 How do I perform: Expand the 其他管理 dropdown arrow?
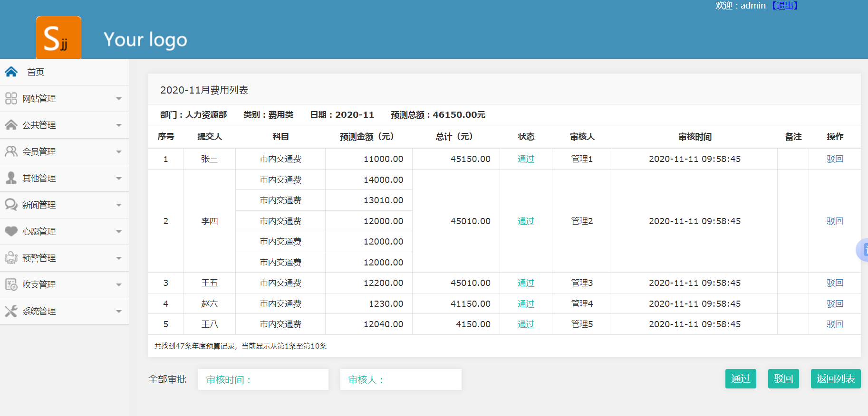tap(119, 179)
